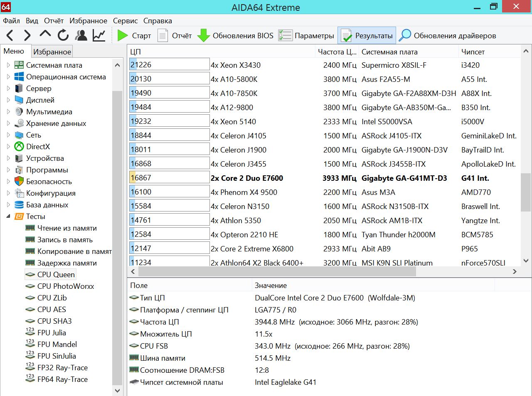This screenshot has width=532, height=396.
Task: Select the База данных icon
Action: tap(19, 205)
